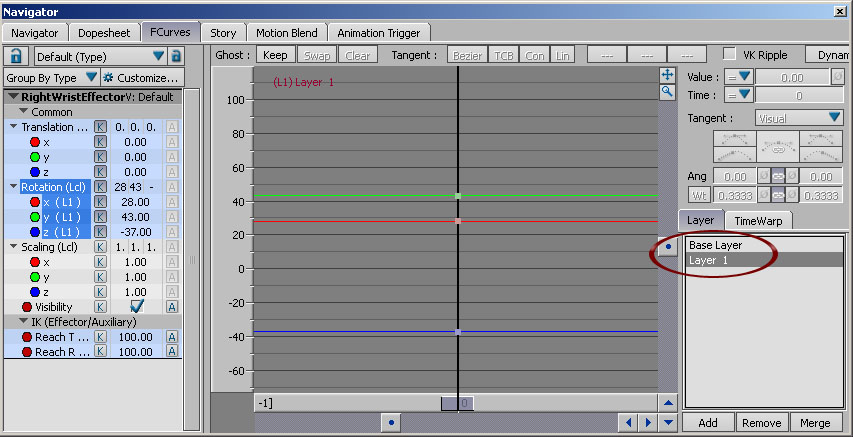This screenshot has width=853, height=437.
Task: Collapse the RightWristEffector node
Action: pos(13,97)
